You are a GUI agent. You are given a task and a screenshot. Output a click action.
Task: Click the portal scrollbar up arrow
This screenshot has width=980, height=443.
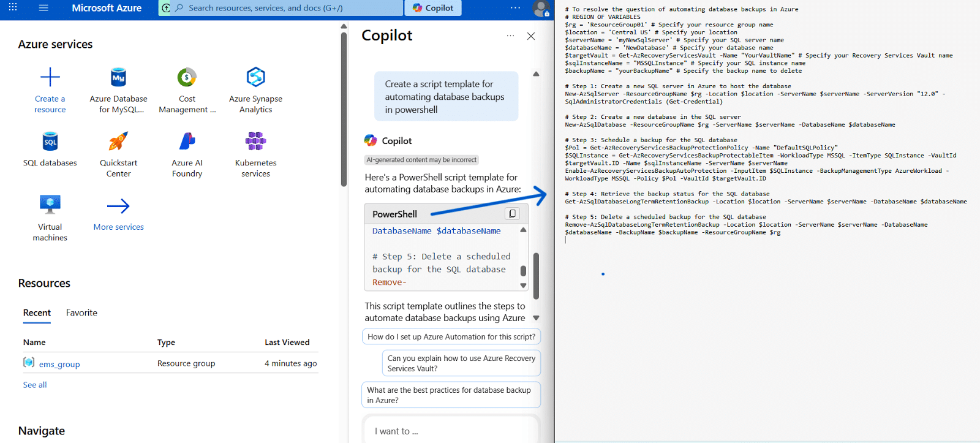[x=344, y=26]
